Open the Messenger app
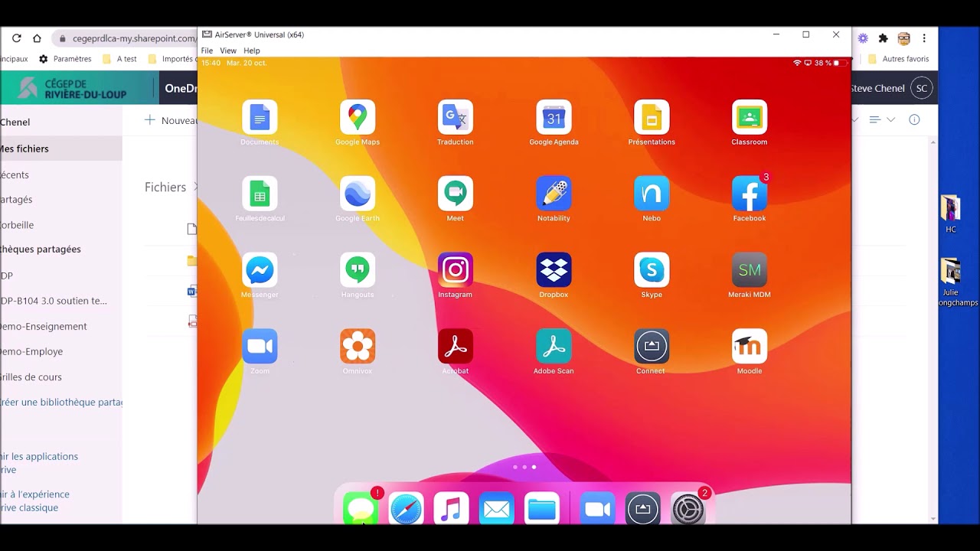Image resolution: width=980 pixels, height=551 pixels. point(260,270)
